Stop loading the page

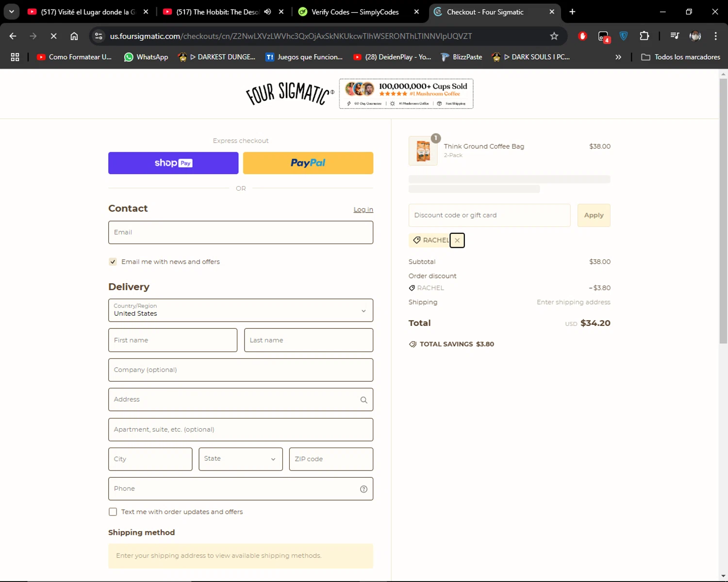pyautogui.click(x=54, y=36)
